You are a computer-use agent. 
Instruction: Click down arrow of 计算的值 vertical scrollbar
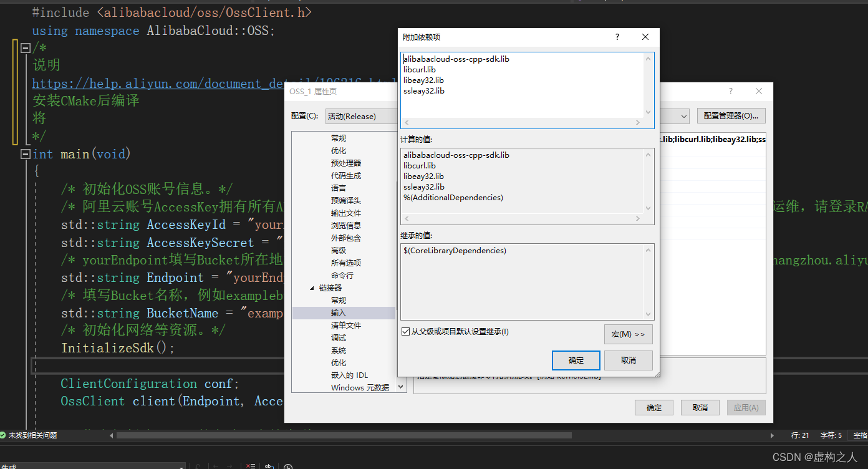point(649,208)
